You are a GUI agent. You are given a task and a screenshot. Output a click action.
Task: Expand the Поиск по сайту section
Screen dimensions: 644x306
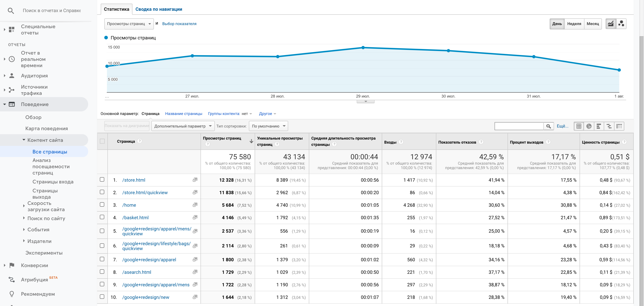coord(24,218)
